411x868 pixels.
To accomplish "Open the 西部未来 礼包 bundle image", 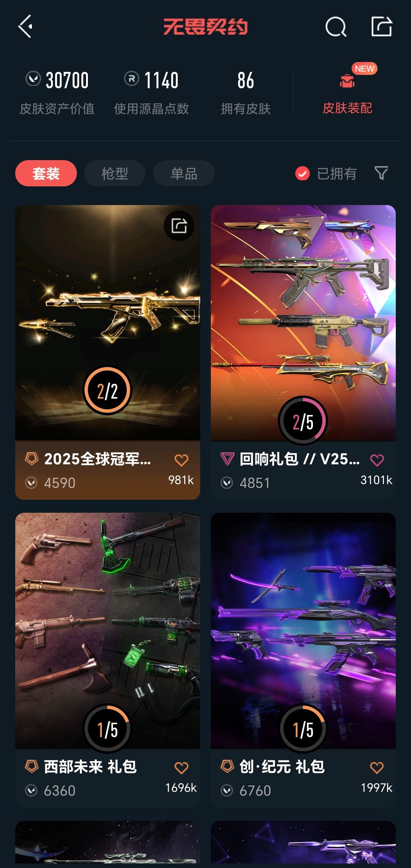I will click(108, 631).
